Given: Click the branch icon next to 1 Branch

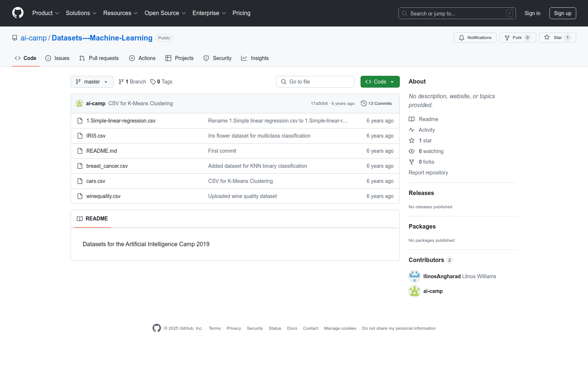Looking at the screenshot, I should pyautogui.click(x=121, y=82).
